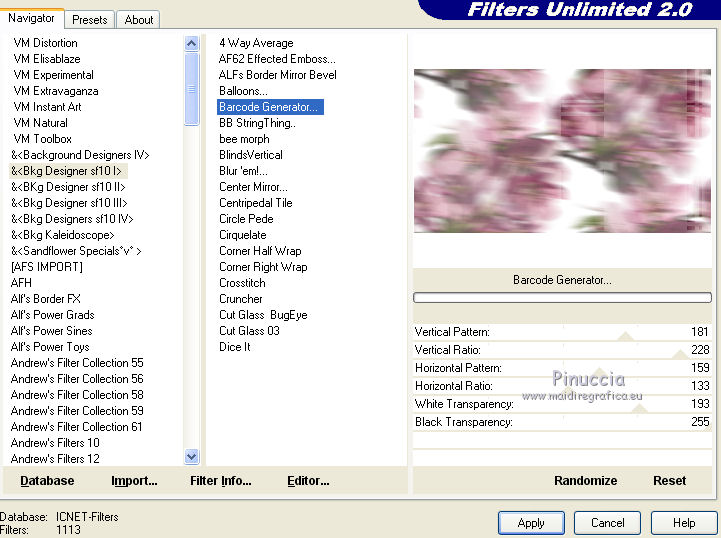Choose the BlindsVertical filter
The height and width of the screenshot is (538, 721).
pyautogui.click(x=251, y=155)
